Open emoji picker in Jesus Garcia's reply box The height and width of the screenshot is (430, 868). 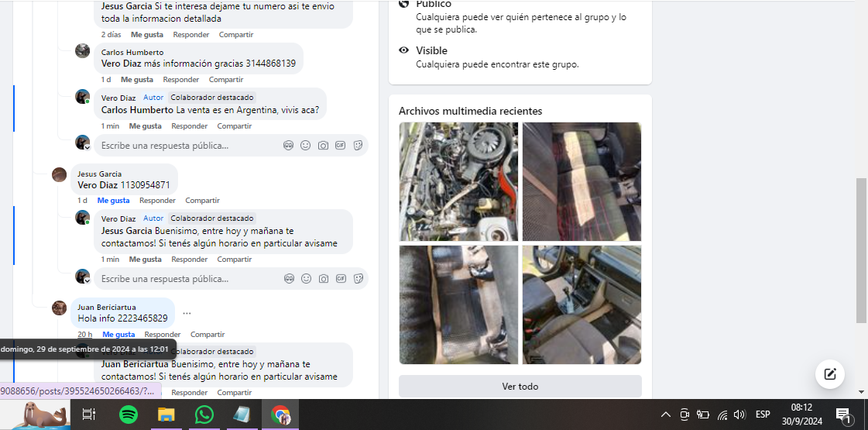(x=306, y=278)
